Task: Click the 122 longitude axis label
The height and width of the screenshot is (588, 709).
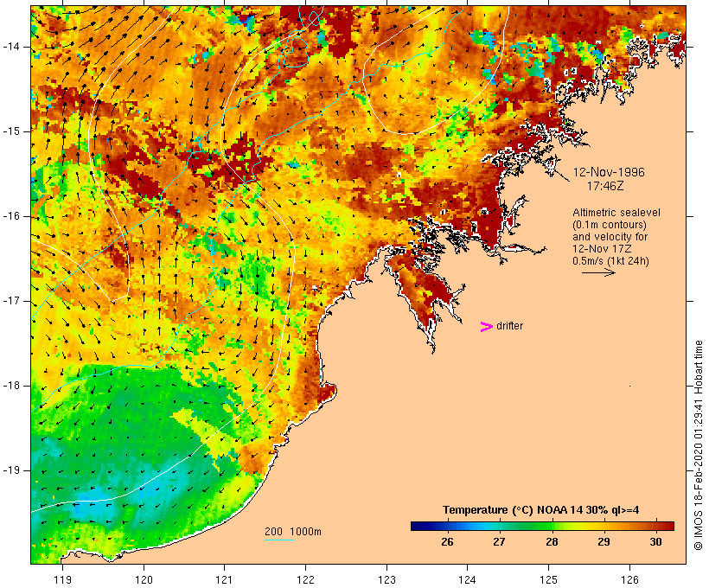Action: click(305, 579)
